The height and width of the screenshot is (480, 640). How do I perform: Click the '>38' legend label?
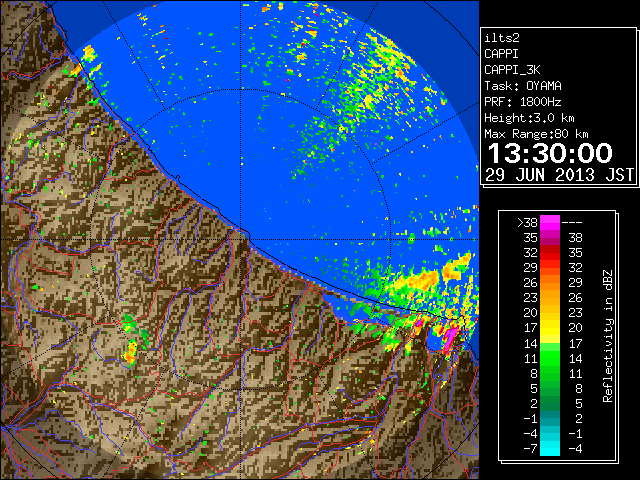coord(527,222)
